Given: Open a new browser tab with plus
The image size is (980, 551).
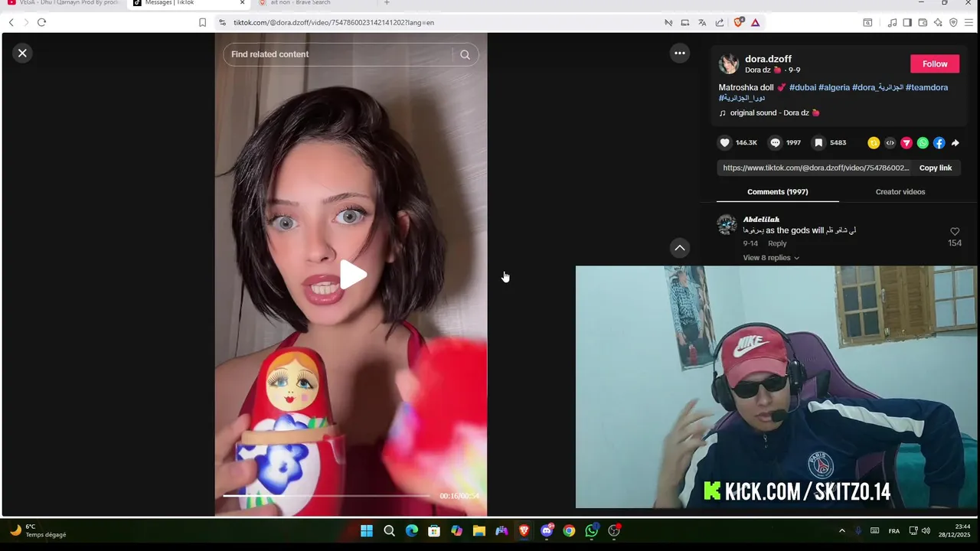Looking at the screenshot, I should (387, 3).
